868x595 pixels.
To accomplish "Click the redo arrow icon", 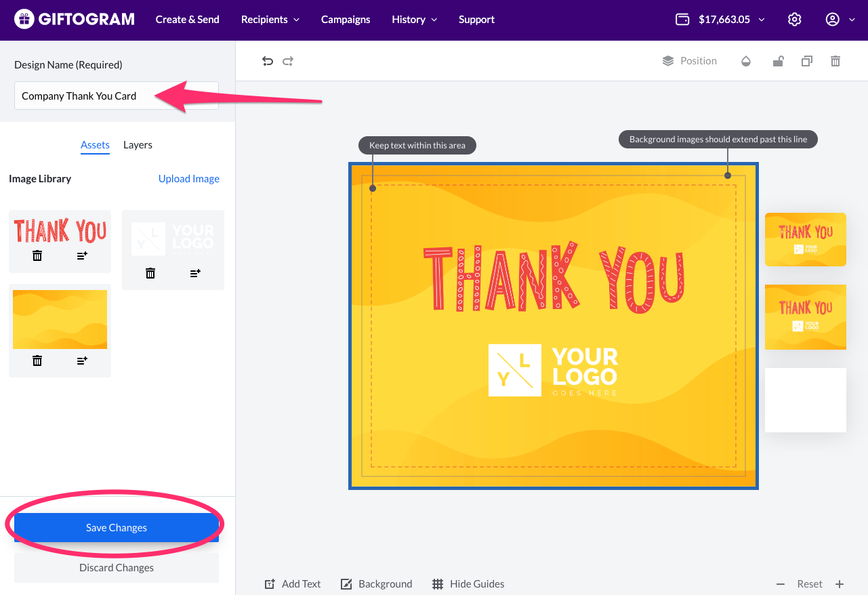I will click(288, 61).
